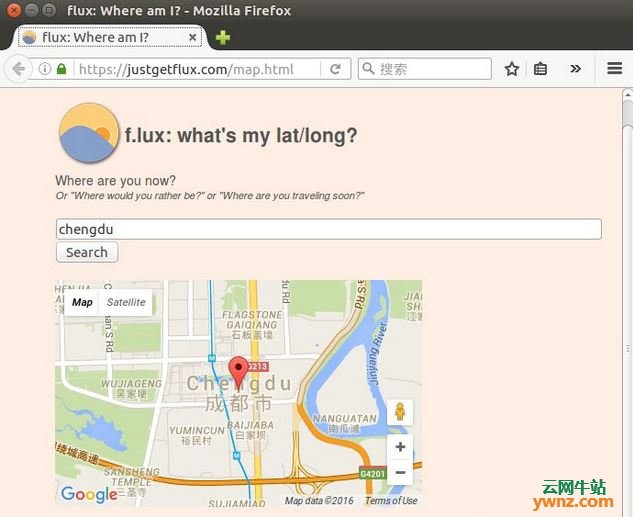Screen dimensions: 633x517
Task: Go back using the browser back arrow
Action: [18, 69]
